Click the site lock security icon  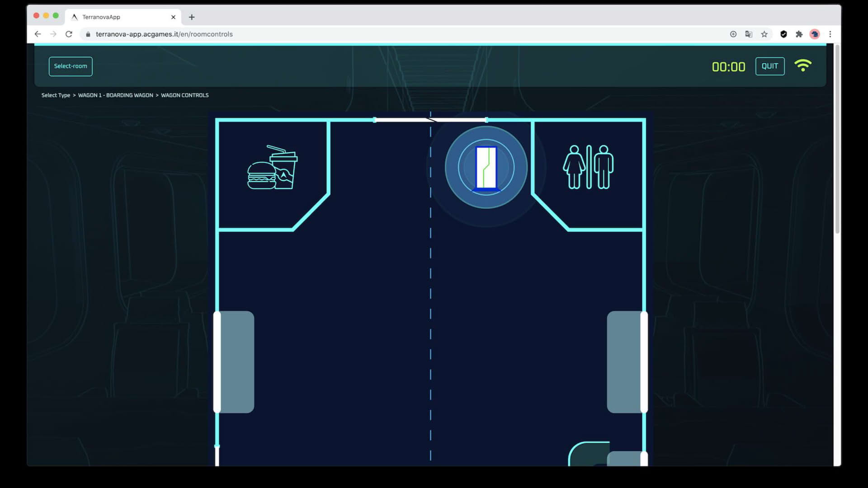[88, 34]
